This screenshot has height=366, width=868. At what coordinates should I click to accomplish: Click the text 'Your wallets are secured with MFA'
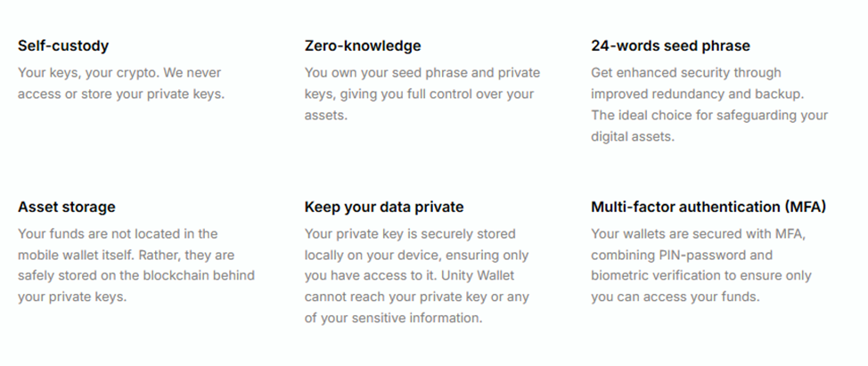(x=698, y=234)
